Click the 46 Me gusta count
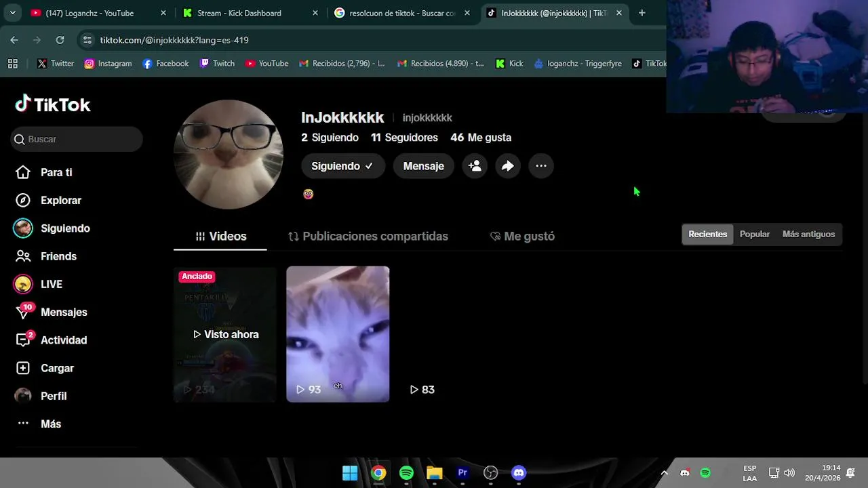868x488 pixels. click(481, 138)
